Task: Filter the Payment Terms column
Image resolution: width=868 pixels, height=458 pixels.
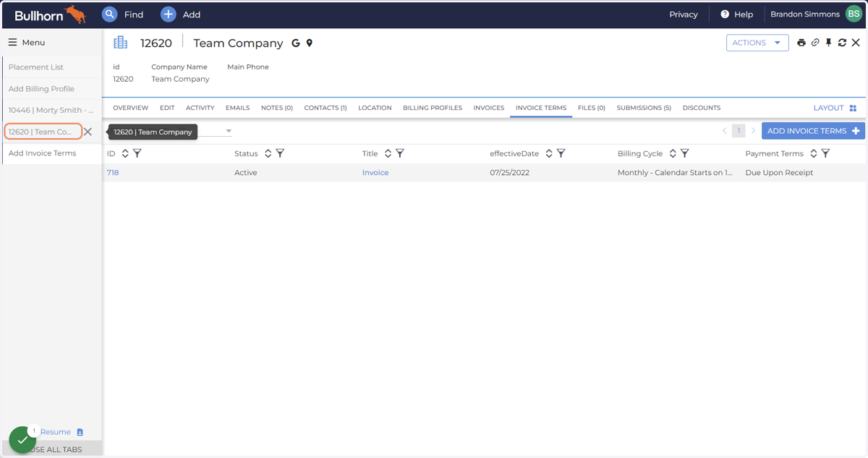Action: [x=826, y=153]
